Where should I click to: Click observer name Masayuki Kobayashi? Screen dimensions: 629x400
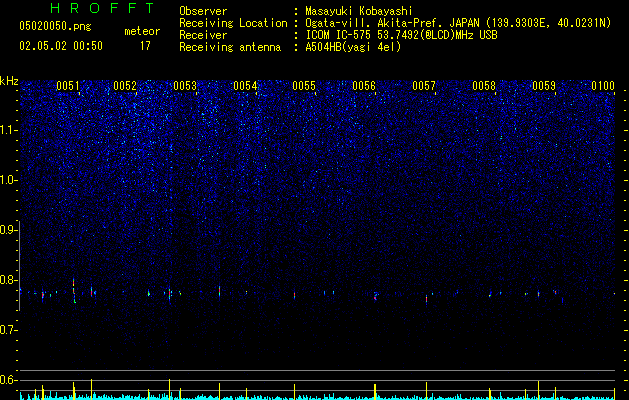[x=359, y=11]
